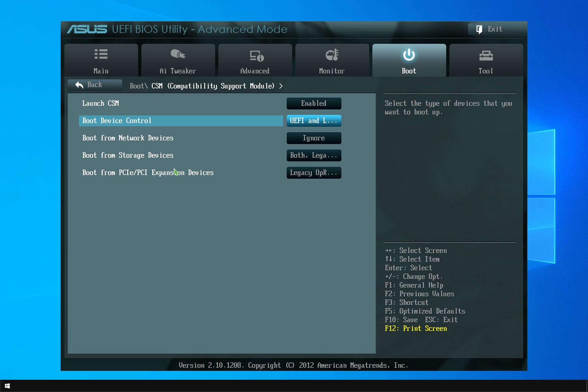Click the Tool tab toolbox icon
This screenshot has width=588, height=392.
(486, 55)
